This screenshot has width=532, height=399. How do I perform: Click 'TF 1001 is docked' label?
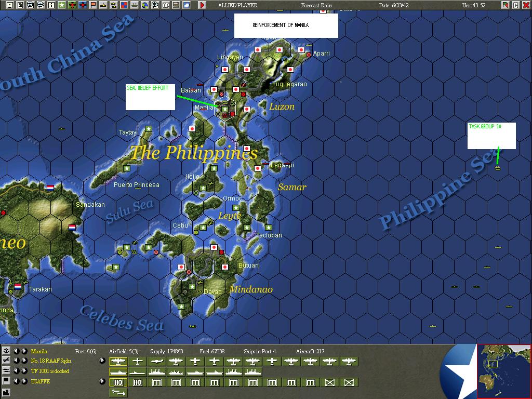(50, 371)
